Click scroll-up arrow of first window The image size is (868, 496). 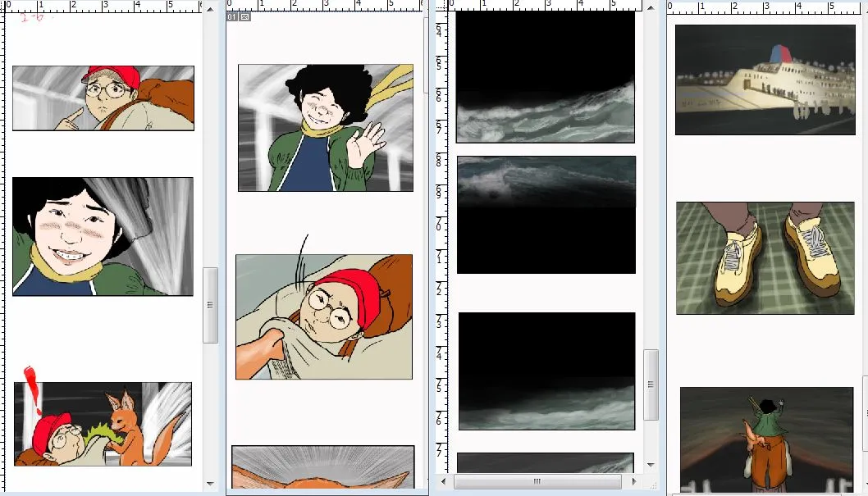(x=210, y=9)
